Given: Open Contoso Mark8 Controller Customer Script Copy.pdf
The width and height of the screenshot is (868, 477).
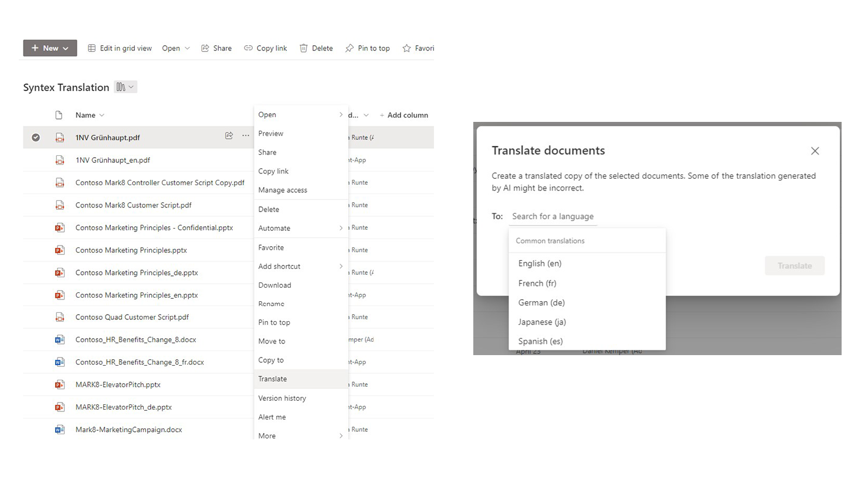Looking at the screenshot, I should click(x=160, y=182).
